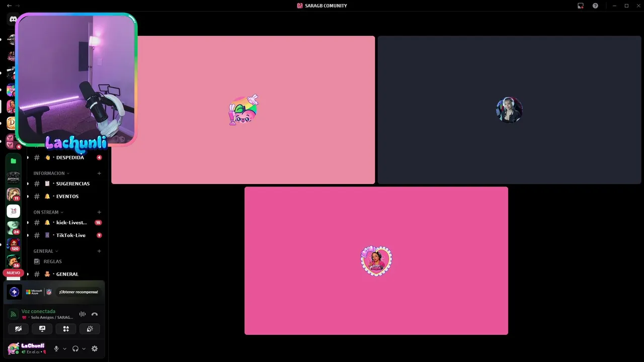This screenshot has width=644, height=362.
Task: Open microphone input options chevron
Action: 64,349
